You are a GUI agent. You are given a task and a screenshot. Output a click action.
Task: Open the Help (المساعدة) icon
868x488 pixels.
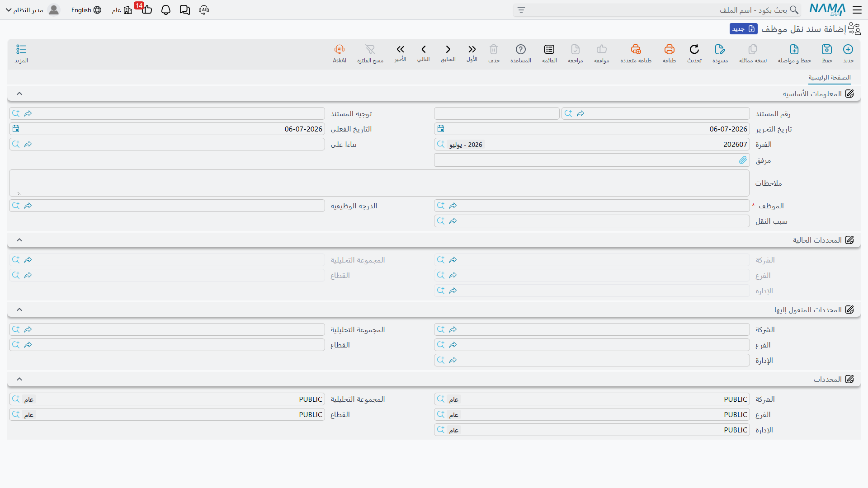pos(521,49)
